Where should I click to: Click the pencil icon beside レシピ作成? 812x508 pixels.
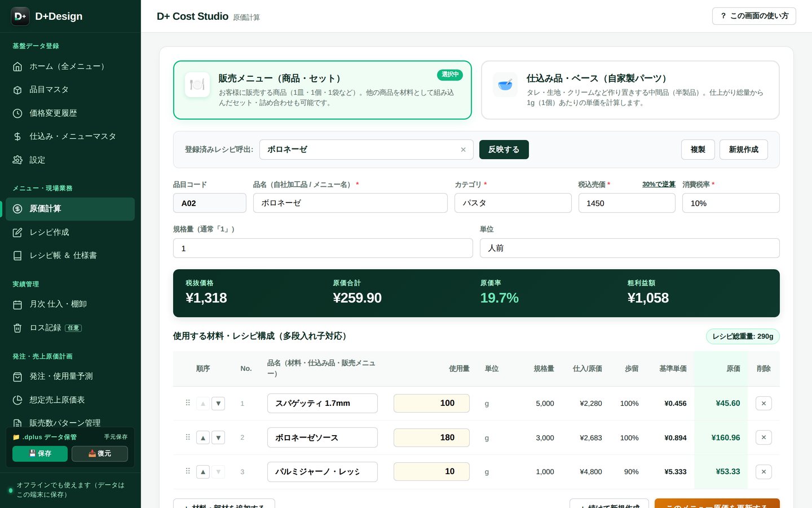point(17,233)
